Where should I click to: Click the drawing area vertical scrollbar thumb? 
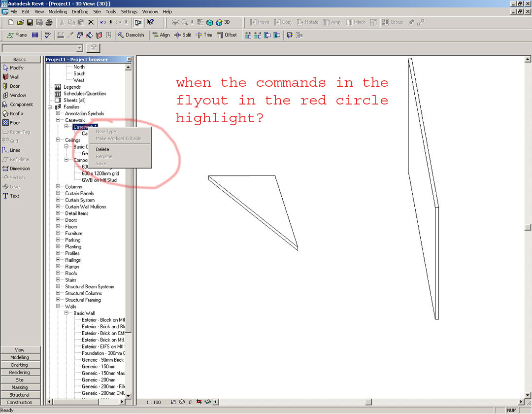pos(528,227)
